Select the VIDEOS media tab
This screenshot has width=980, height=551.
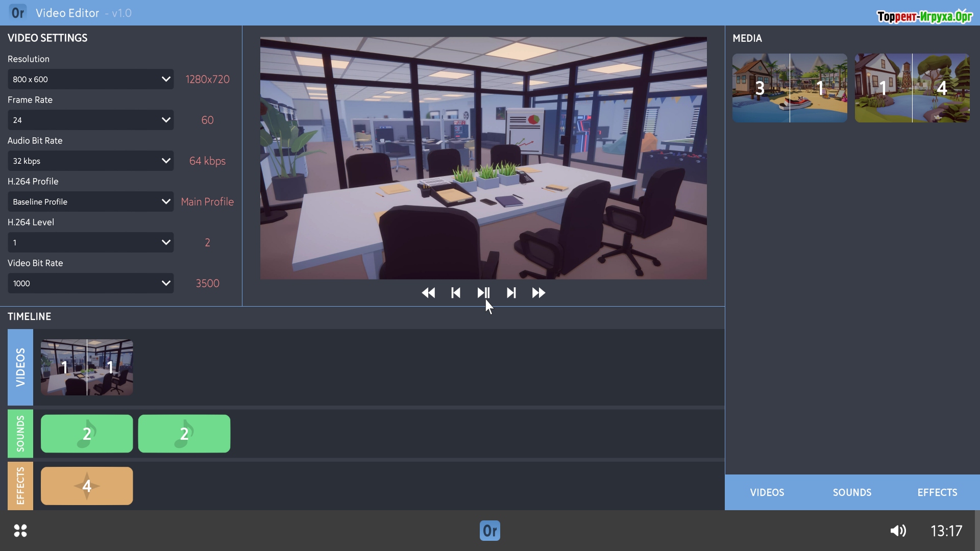tap(767, 492)
